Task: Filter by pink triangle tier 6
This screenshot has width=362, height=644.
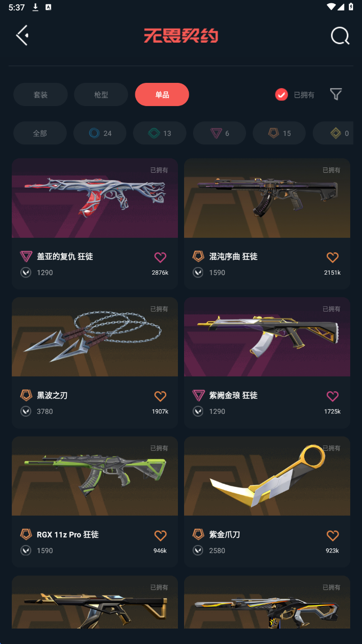Action: click(x=220, y=133)
